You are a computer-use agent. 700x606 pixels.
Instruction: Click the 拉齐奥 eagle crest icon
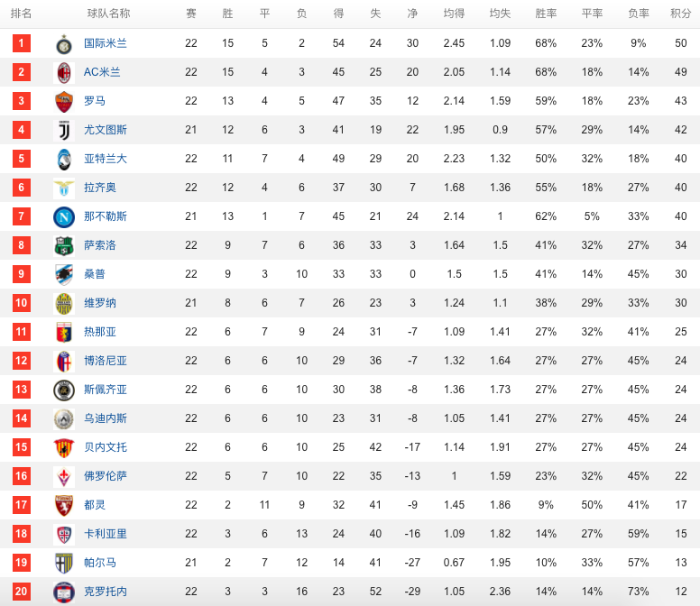coord(64,188)
